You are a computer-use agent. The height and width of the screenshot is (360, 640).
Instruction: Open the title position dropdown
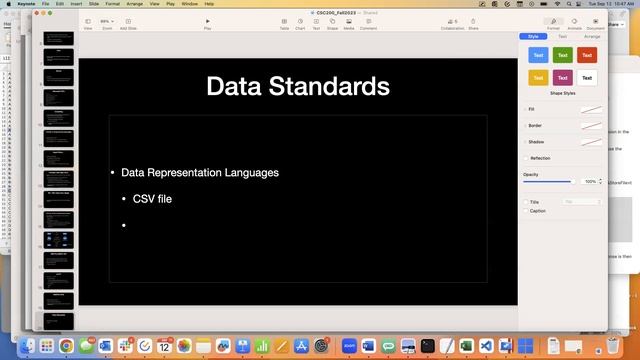582,202
